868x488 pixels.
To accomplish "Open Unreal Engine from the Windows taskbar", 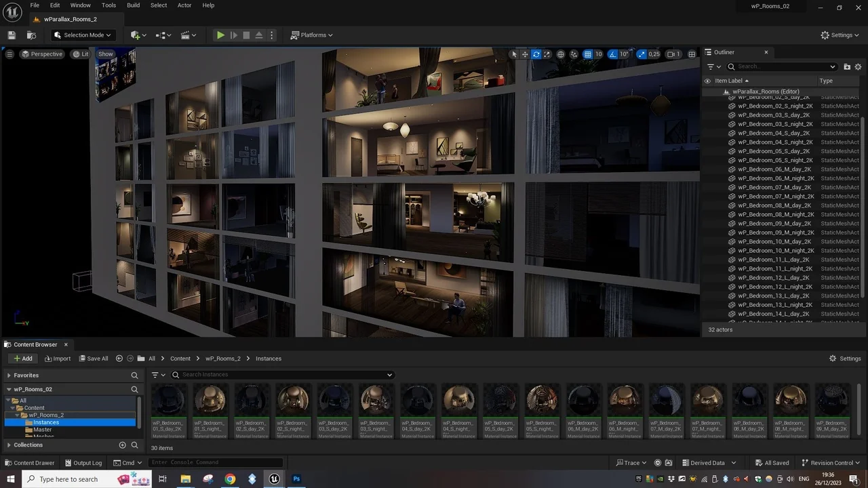I will pos(274,479).
